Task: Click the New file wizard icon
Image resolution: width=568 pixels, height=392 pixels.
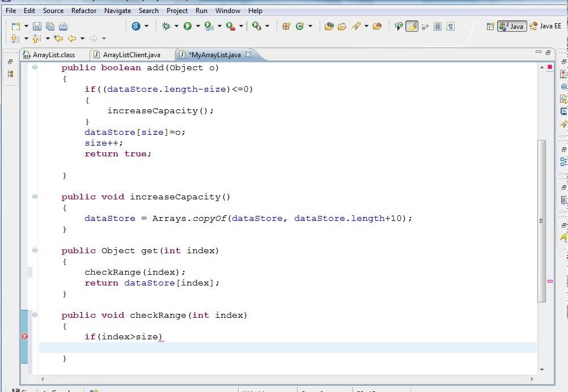Action: [15, 26]
